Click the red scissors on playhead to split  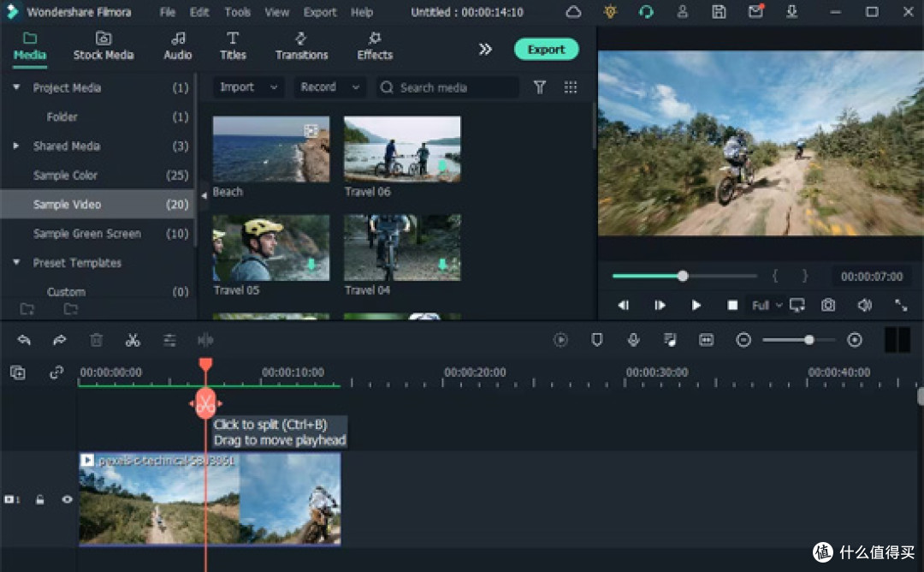point(205,404)
